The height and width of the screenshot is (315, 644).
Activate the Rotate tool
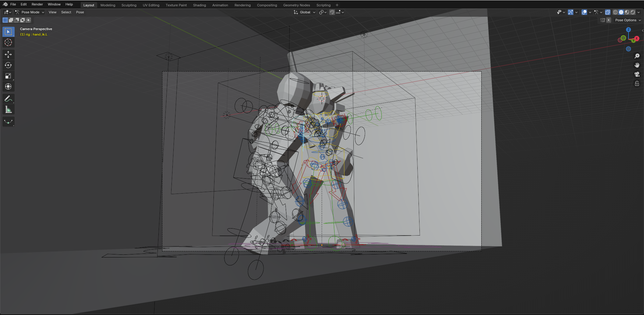[8, 65]
